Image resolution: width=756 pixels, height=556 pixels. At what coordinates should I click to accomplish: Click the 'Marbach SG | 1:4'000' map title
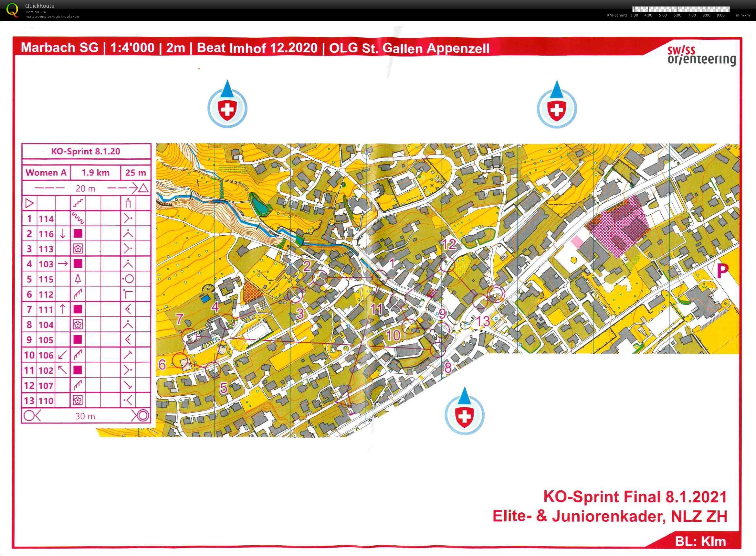coord(88,48)
